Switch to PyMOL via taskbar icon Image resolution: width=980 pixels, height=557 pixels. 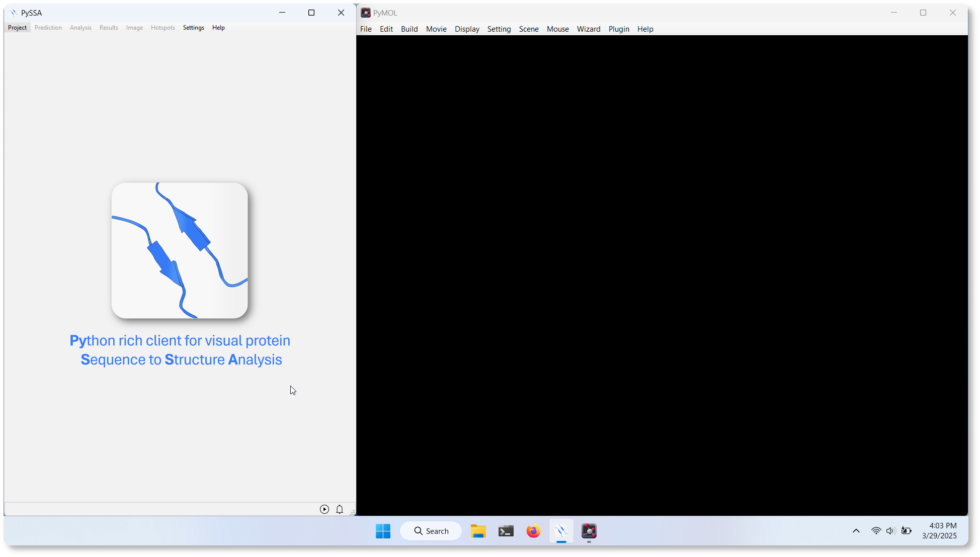click(x=589, y=531)
